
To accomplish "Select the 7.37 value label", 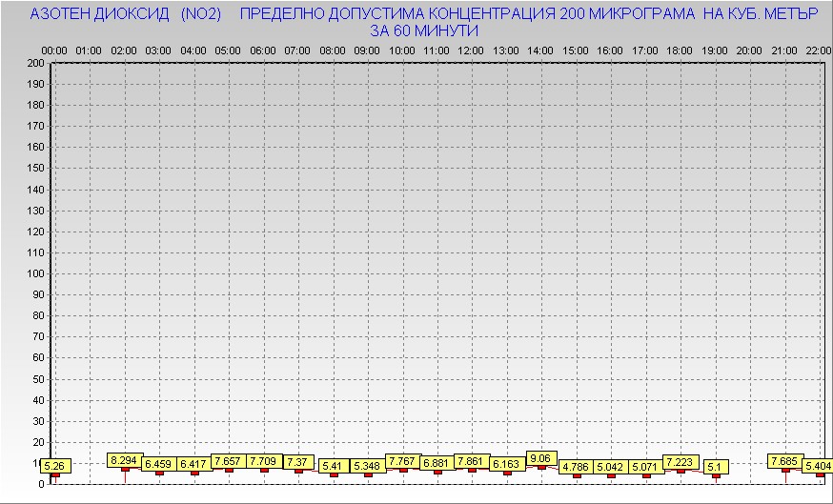I will click(x=298, y=462).
